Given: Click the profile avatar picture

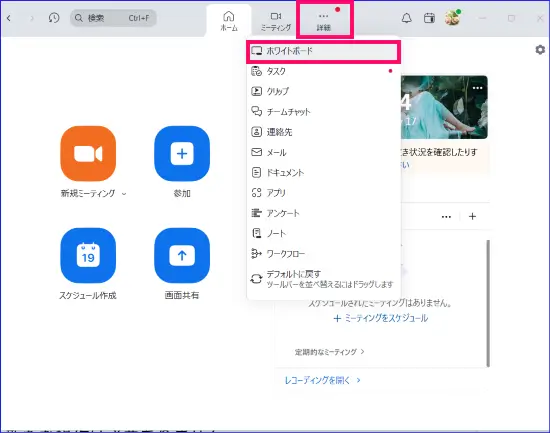Looking at the screenshot, I should 452,18.
